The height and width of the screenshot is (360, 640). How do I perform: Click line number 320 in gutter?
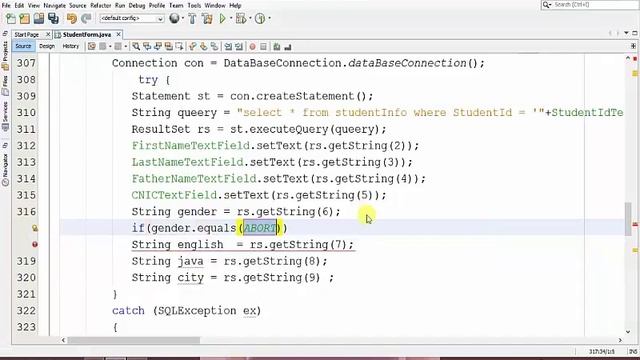click(26, 278)
